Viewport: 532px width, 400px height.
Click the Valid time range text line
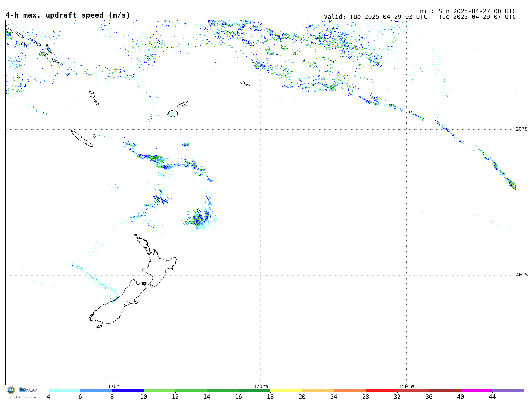pyautogui.click(x=420, y=17)
